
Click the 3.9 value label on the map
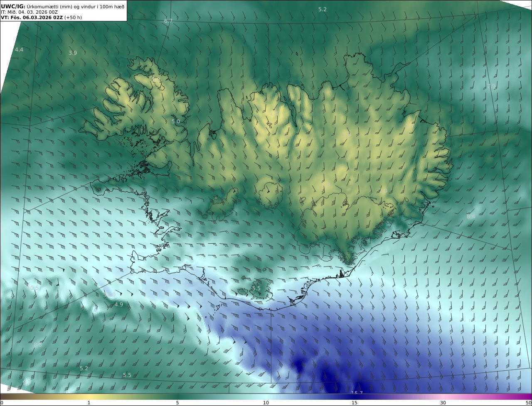73,53
